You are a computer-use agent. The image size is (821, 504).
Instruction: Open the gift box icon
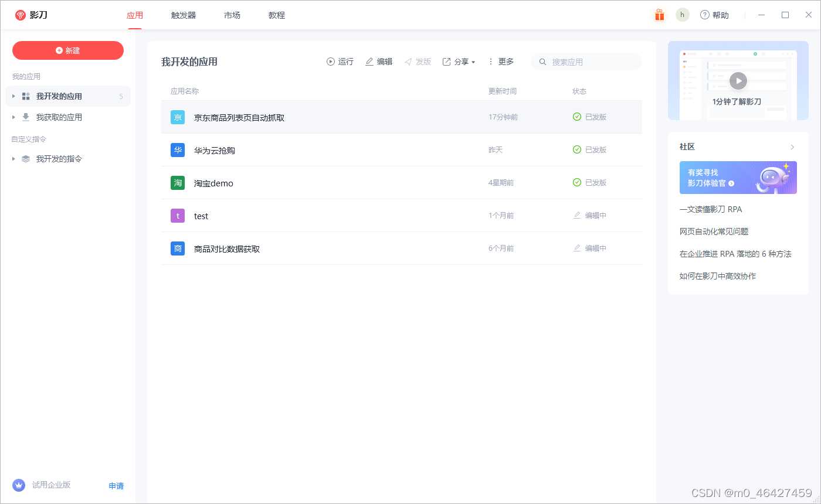[660, 15]
